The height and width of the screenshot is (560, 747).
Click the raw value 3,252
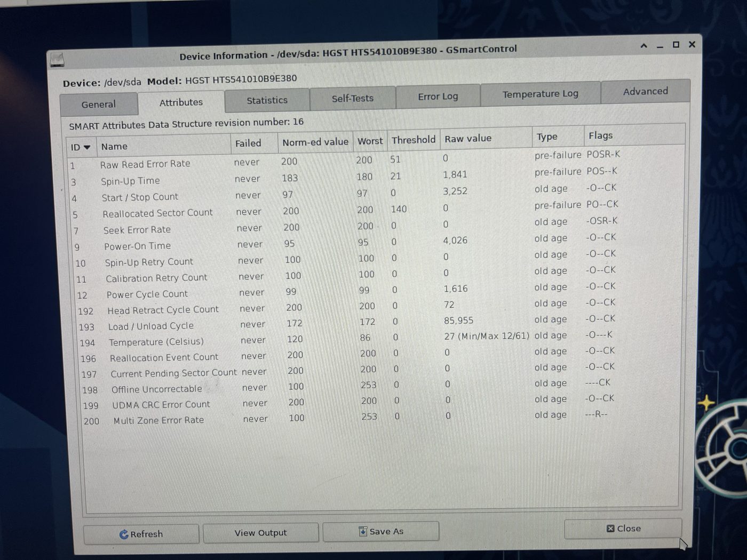pos(455,191)
